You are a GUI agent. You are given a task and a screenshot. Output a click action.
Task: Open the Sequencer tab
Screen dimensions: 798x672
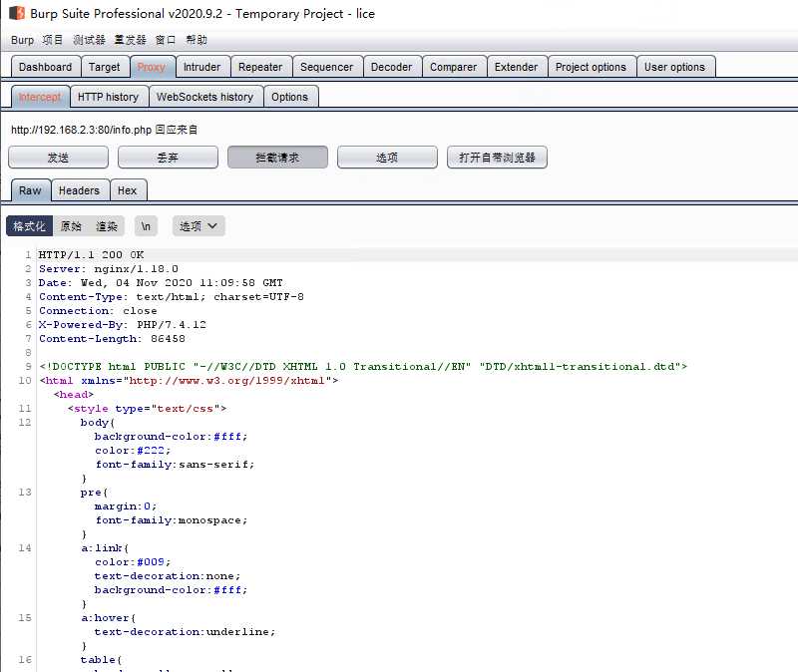327,67
